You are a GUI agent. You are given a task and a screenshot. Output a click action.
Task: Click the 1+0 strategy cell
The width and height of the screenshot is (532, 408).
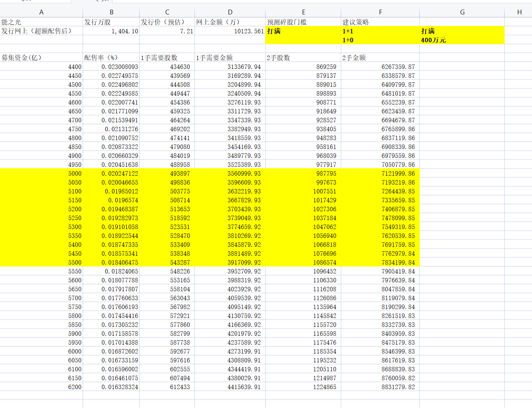click(x=380, y=40)
